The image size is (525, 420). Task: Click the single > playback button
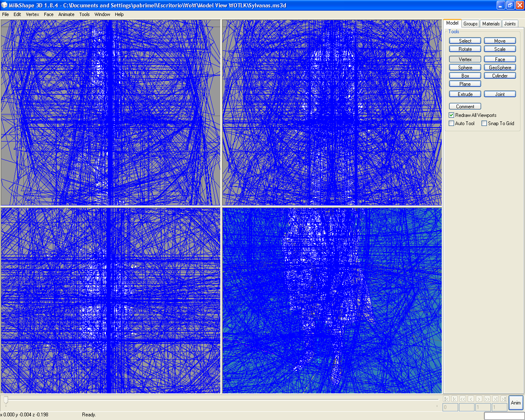pos(479,399)
